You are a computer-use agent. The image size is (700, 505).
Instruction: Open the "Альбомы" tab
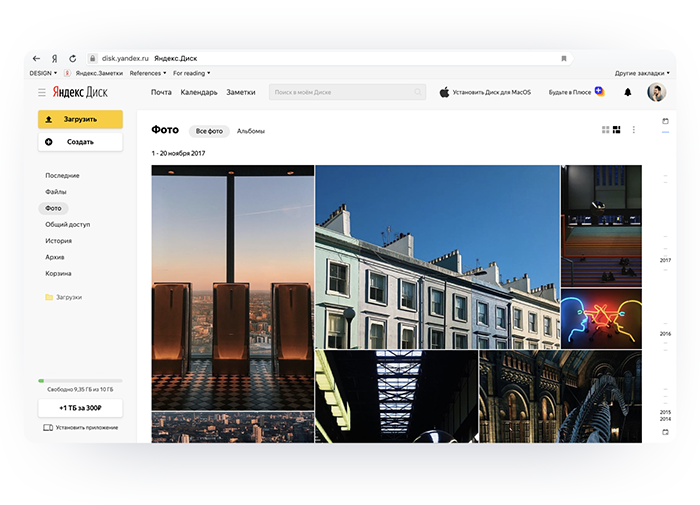click(x=251, y=131)
